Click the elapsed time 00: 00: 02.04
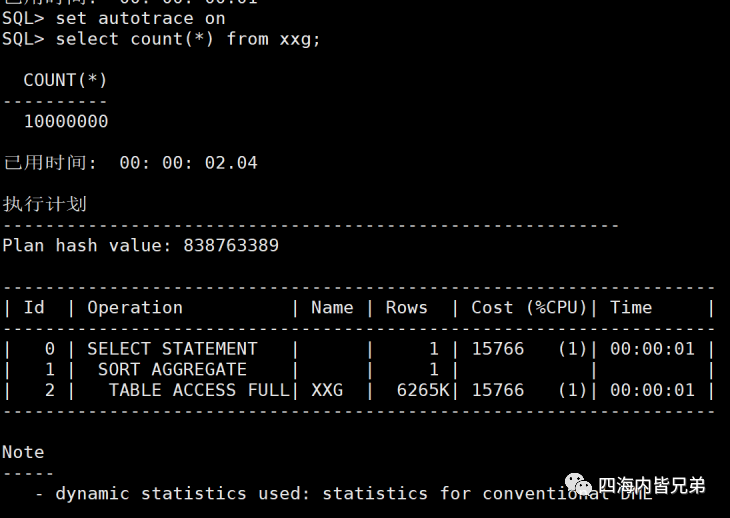 (x=188, y=163)
